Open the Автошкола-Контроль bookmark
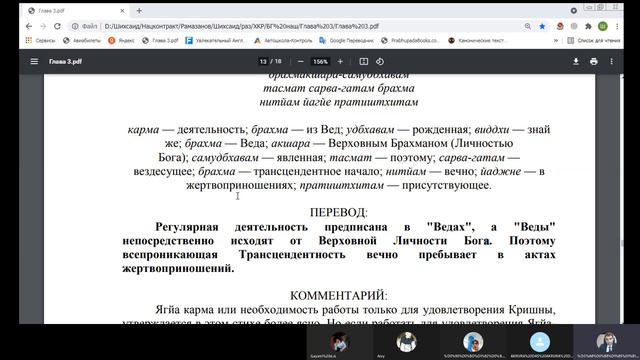The height and width of the screenshot is (360, 640). click(283, 40)
